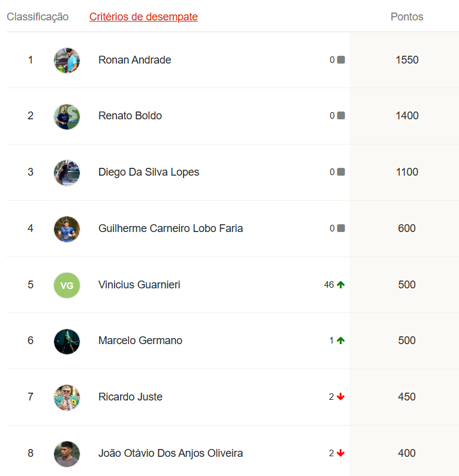Viewport: 459px width, 476px height.
Task: Open the Critérios de desempate link
Action: point(143,17)
